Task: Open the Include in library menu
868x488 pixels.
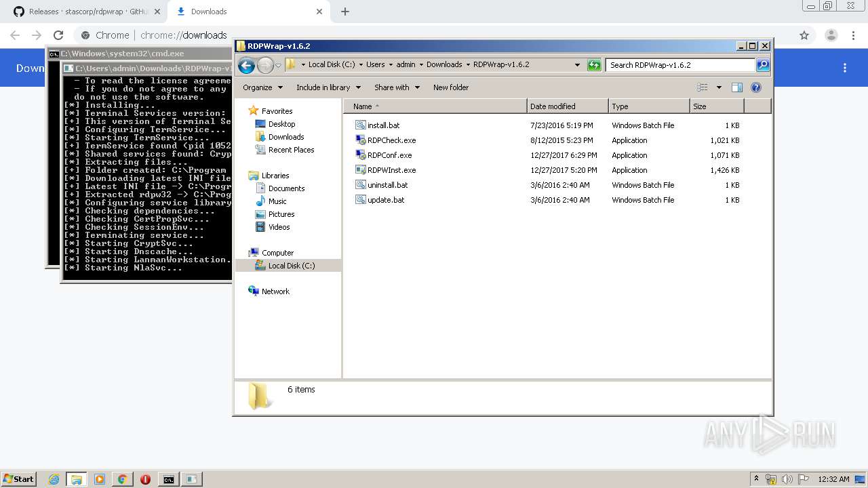Action: coord(328,87)
